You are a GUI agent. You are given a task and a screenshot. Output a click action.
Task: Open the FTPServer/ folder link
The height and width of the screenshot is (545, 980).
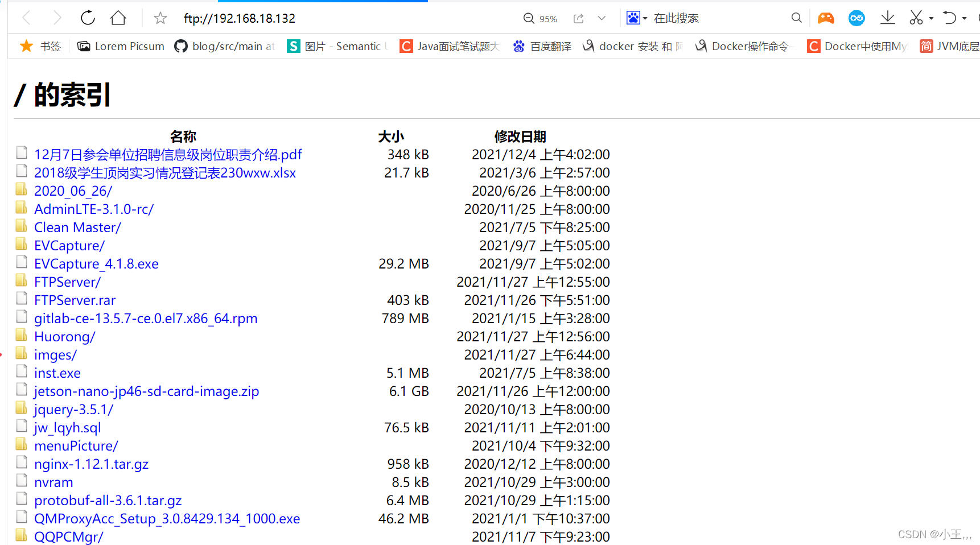click(x=67, y=282)
